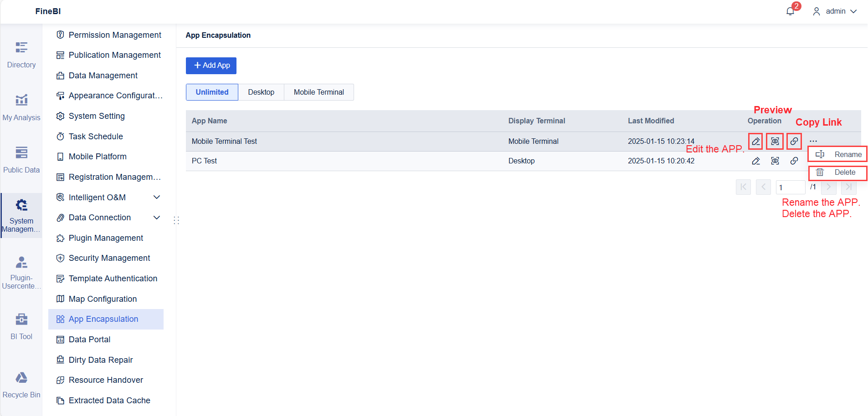Open Permission Management
The image size is (868, 416).
(108, 35)
